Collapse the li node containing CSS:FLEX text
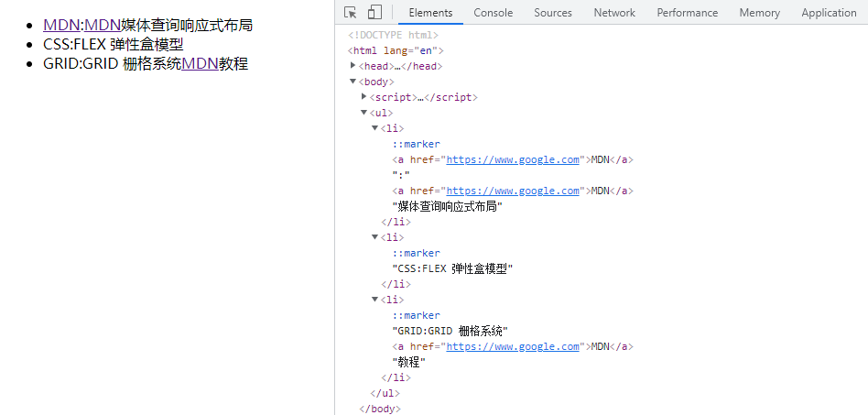Screen dimensions: 868x415 pos(374,237)
